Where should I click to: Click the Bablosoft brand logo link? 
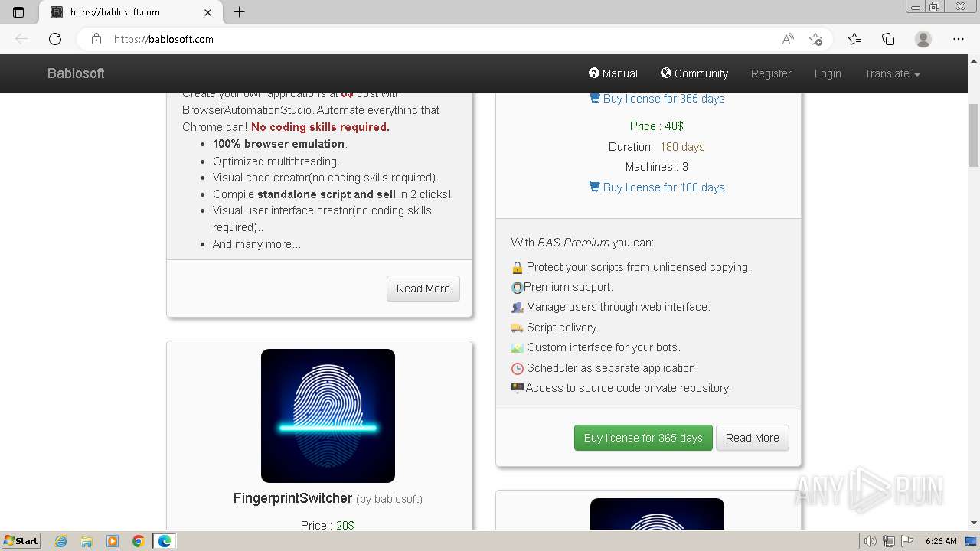coord(76,73)
